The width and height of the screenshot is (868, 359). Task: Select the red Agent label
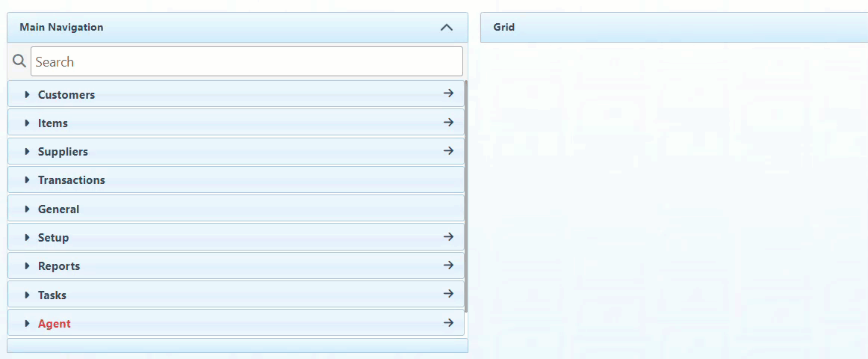point(55,324)
